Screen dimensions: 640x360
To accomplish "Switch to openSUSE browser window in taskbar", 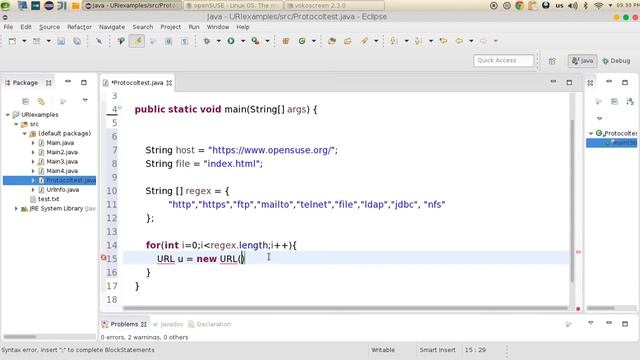I will point(233,6).
